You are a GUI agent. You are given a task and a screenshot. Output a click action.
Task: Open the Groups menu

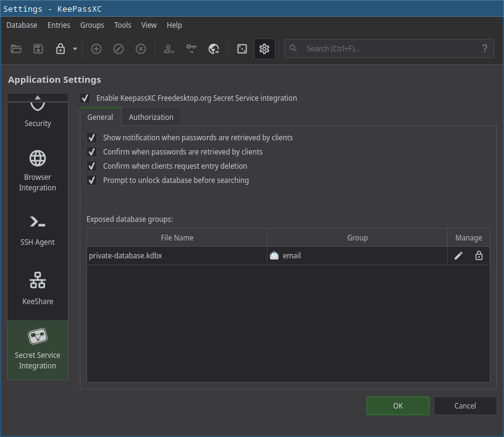pyautogui.click(x=92, y=25)
